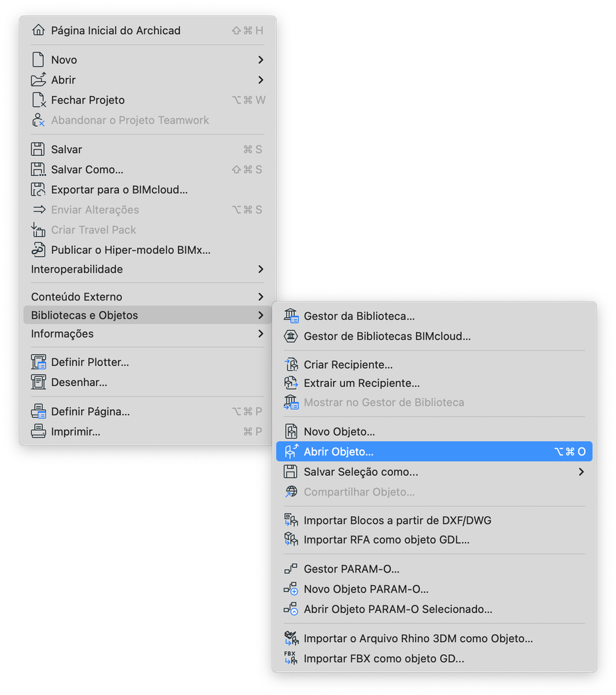This screenshot has height=695, width=616.
Task: Select Imprimir... menu item
Action: coord(147,431)
